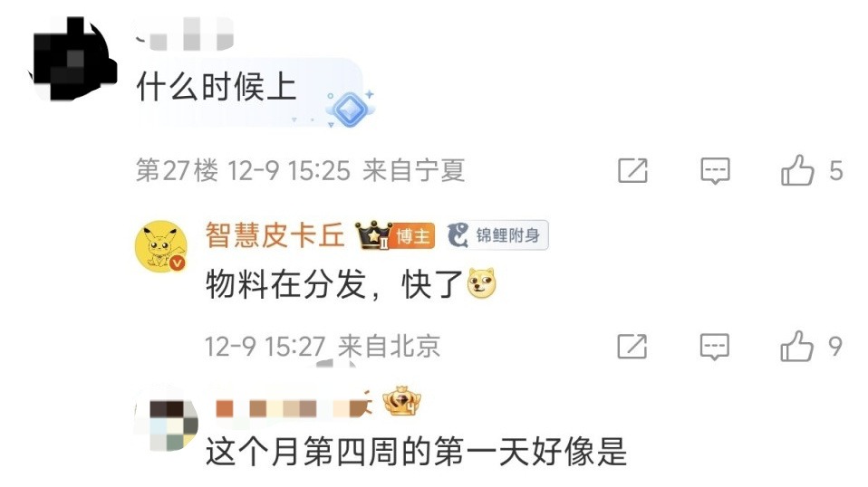Click the doge emoji after 快了
The image size is (868, 487).
tap(482, 283)
